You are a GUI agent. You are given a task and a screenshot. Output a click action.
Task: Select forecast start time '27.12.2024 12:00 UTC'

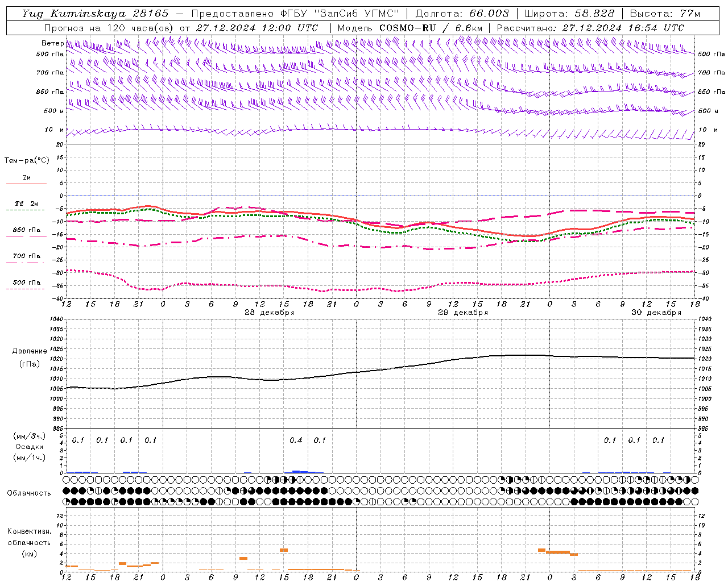pos(257,28)
